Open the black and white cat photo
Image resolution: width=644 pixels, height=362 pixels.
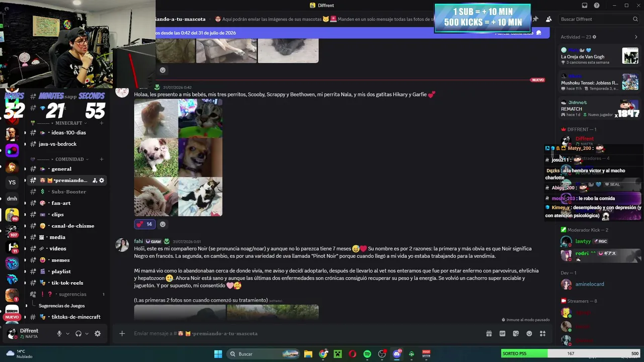coord(200,197)
